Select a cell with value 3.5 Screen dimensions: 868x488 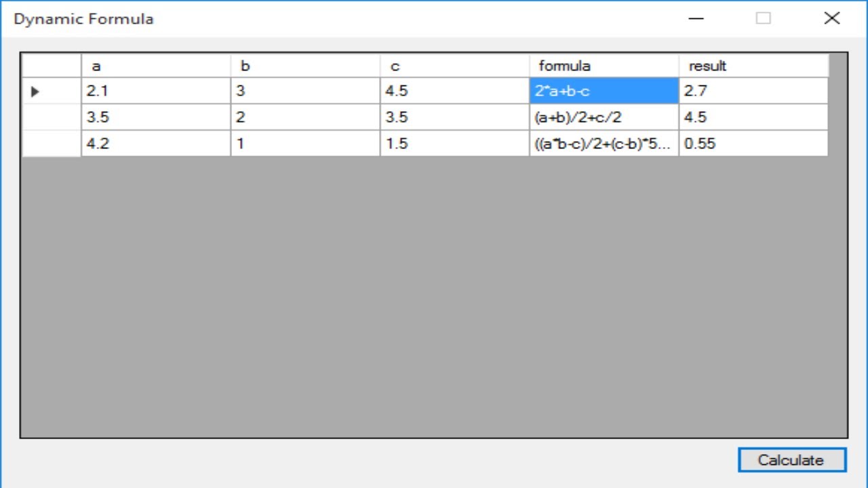point(156,117)
